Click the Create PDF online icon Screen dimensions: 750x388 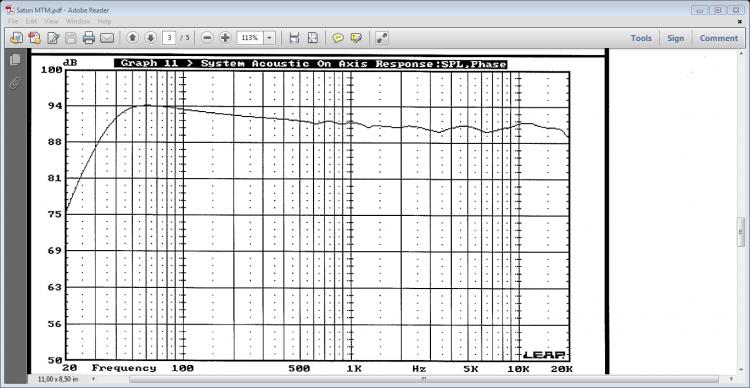pyautogui.click(x=16, y=38)
